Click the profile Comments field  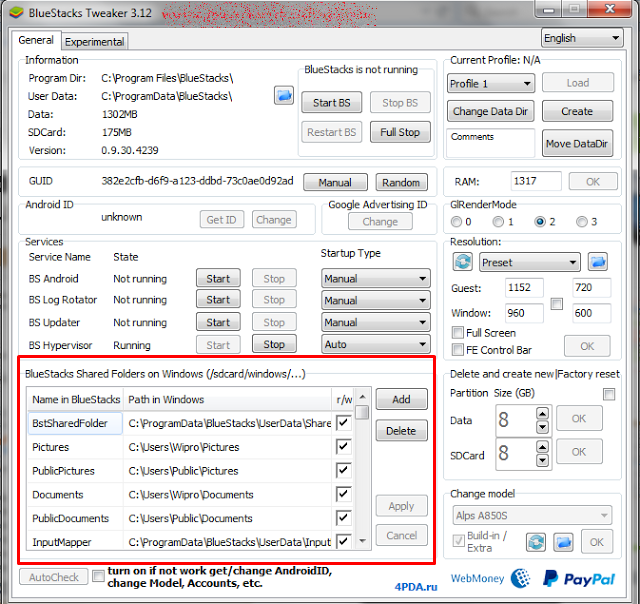[491, 143]
